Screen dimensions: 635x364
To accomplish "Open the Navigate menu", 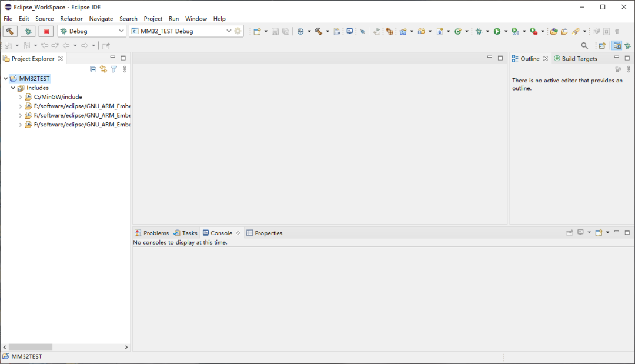I will pos(101,19).
